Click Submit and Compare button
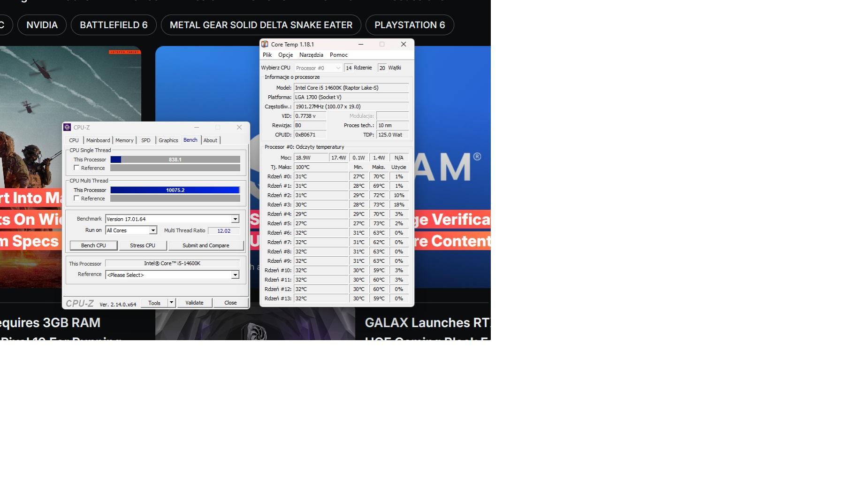Viewport: 846px width, 504px height. (x=206, y=245)
